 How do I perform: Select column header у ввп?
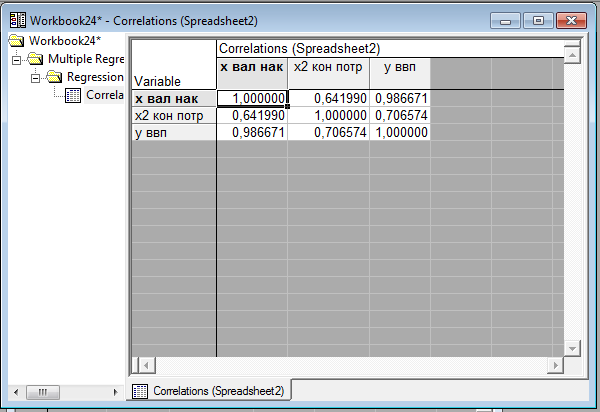pyautogui.click(x=400, y=74)
